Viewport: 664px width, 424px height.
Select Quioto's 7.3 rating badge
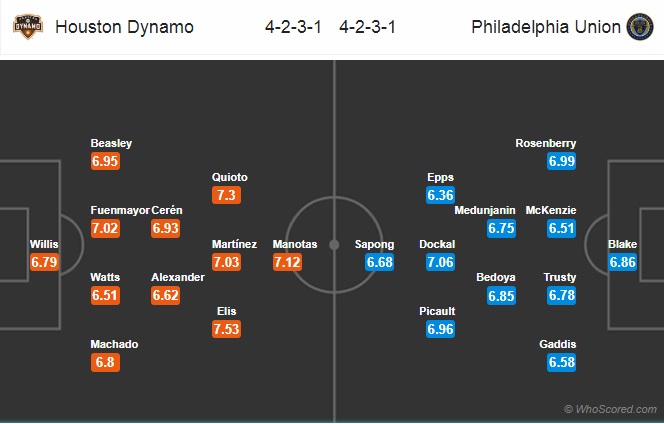[227, 195]
